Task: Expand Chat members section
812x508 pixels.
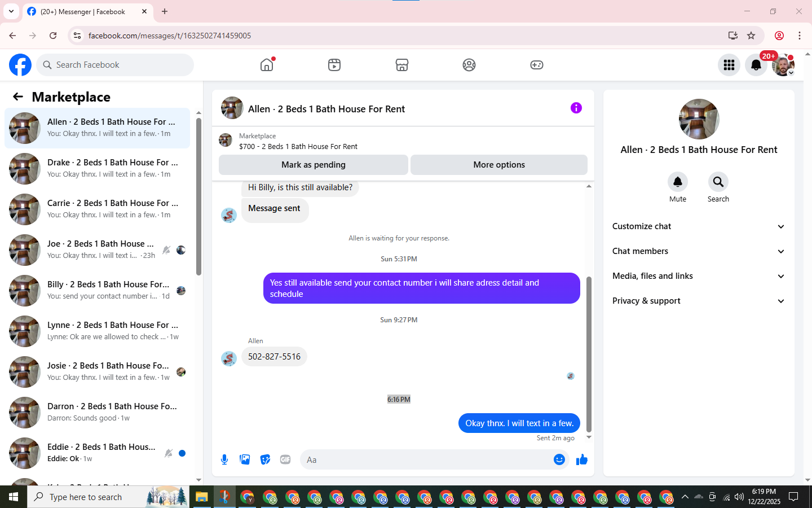Action: click(699, 251)
